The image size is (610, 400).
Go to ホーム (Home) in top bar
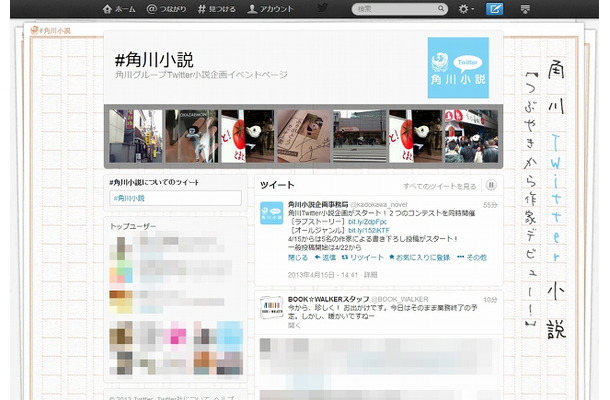click(119, 9)
